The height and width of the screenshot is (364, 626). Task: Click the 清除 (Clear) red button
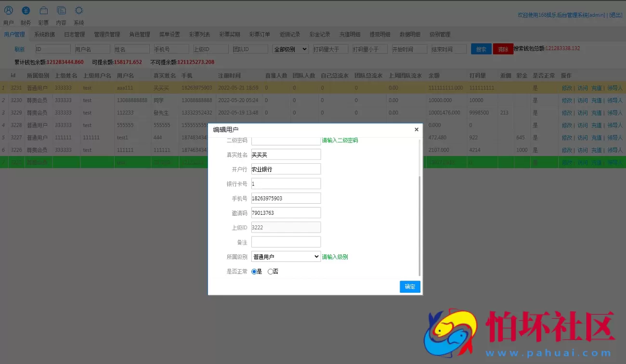pyautogui.click(x=503, y=49)
